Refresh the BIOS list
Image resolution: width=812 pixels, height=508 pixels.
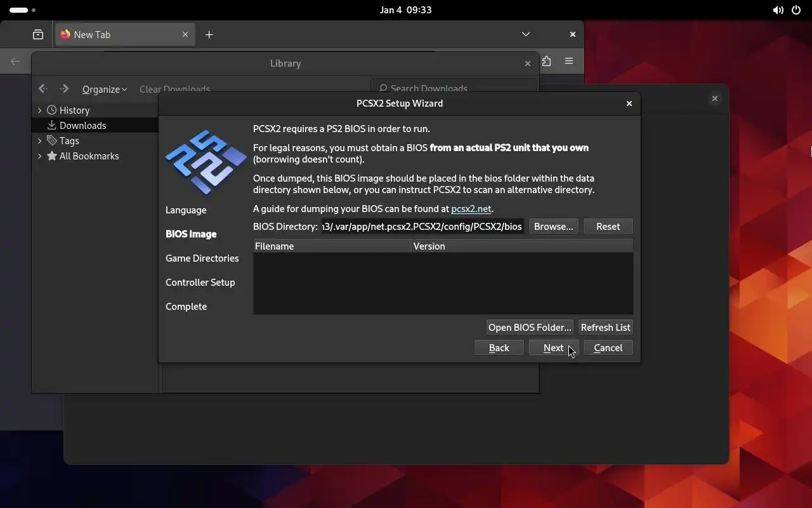pyautogui.click(x=605, y=327)
